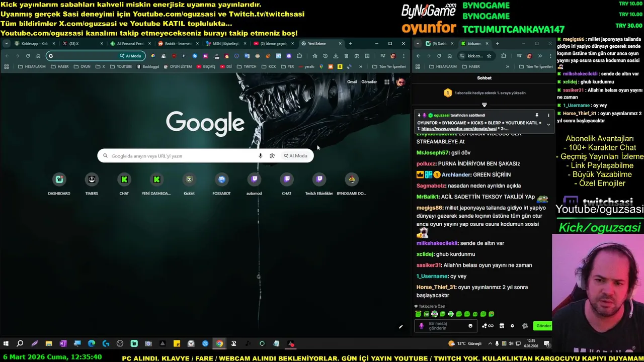
Task: Open tab search dropdown in right Chrome window
Action: point(418,44)
